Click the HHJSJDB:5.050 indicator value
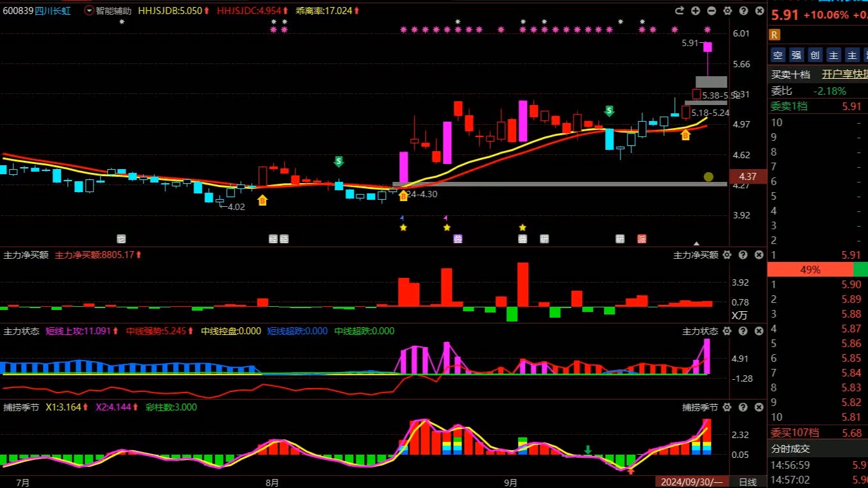 174,11
